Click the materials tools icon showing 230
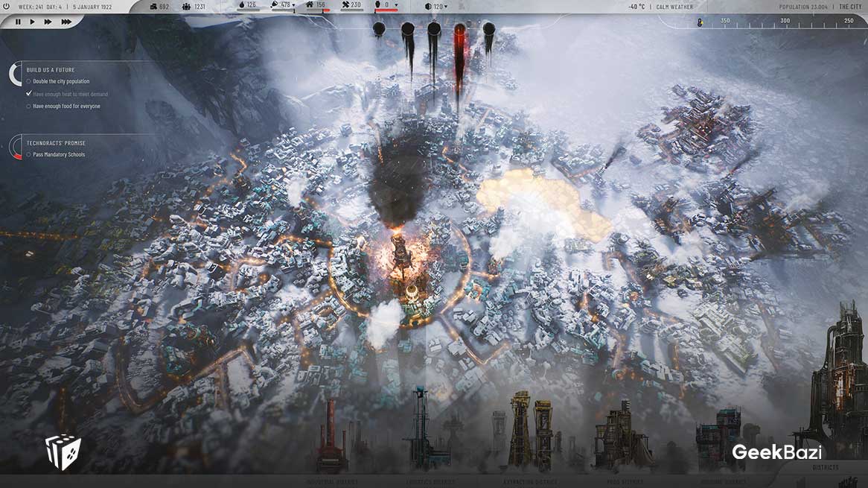 coord(345,4)
